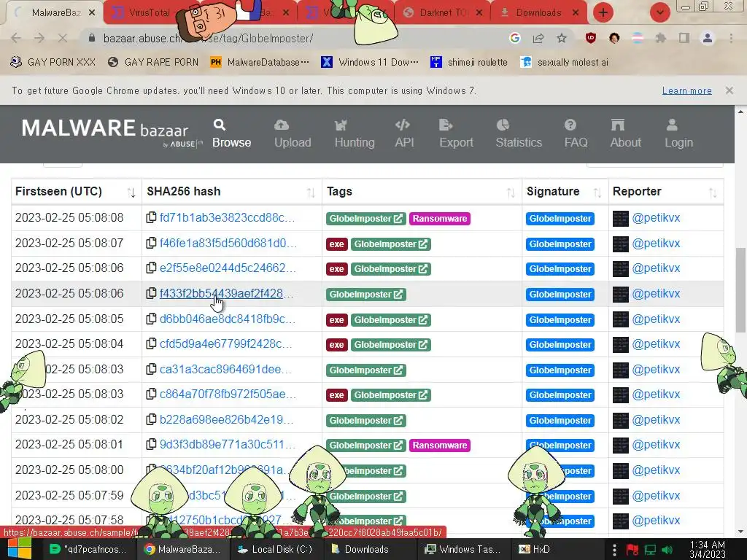Open the shimeji roulette bookmark
Image resolution: width=747 pixels, height=560 pixels.
pos(469,62)
